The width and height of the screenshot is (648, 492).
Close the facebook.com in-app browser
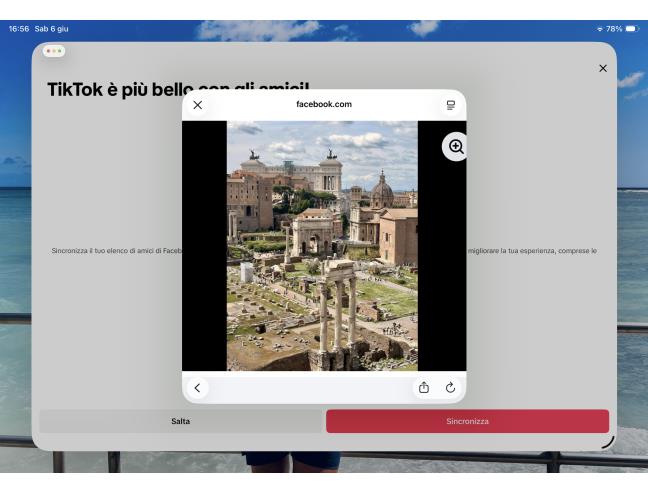198,105
